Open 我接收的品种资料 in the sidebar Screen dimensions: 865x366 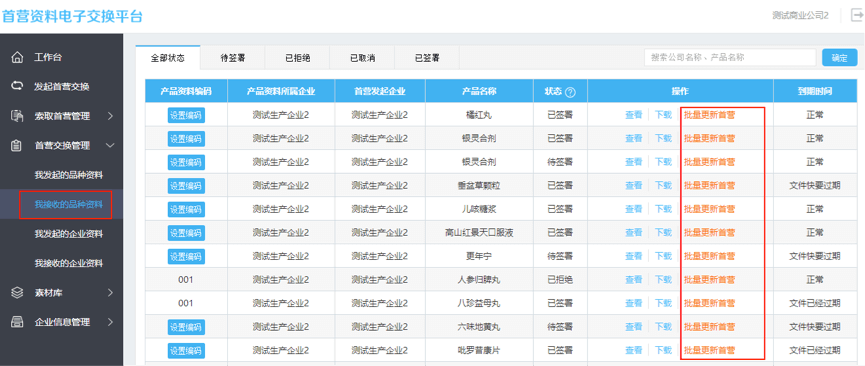coord(68,205)
